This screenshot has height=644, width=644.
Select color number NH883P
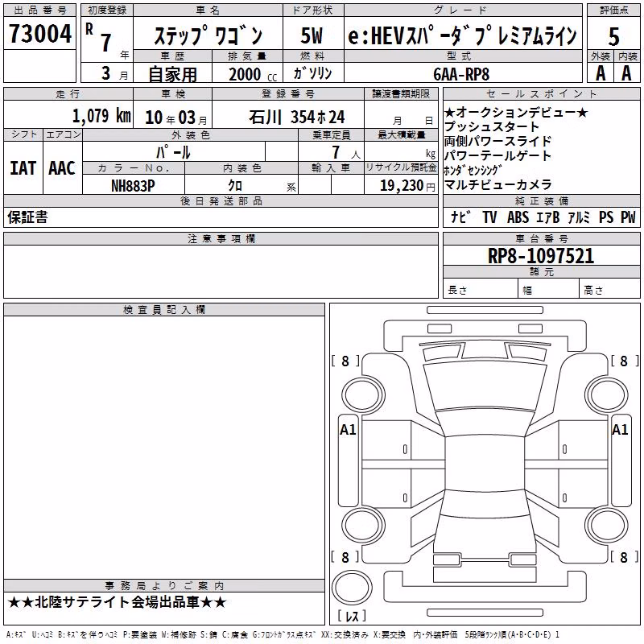[x=133, y=186]
